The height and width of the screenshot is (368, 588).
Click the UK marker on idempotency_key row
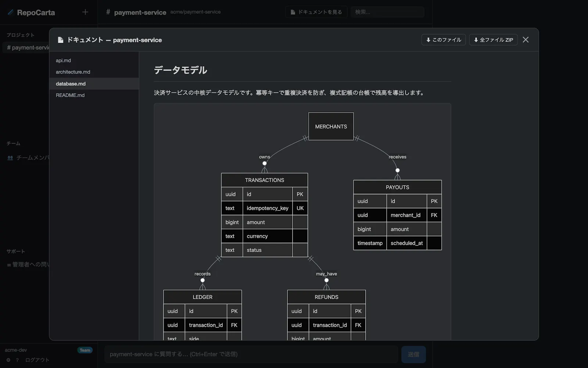[x=300, y=208]
